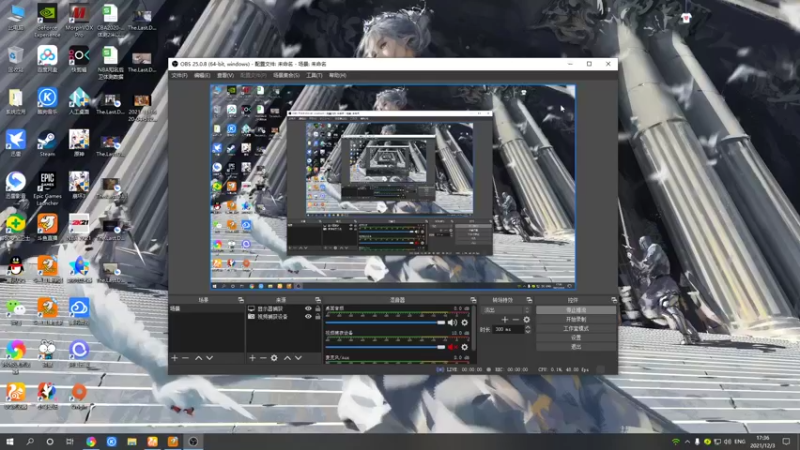This screenshot has height=450, width=800.
Task: Open File Explorer from the taskbar
Action: [x=132, y=441]
